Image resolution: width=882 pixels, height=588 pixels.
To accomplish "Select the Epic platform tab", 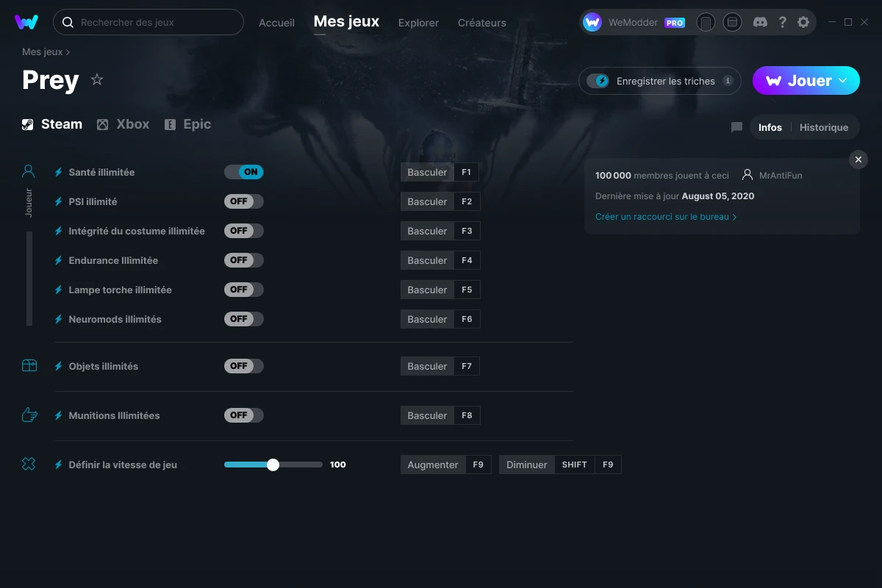I will click(187, 124).
